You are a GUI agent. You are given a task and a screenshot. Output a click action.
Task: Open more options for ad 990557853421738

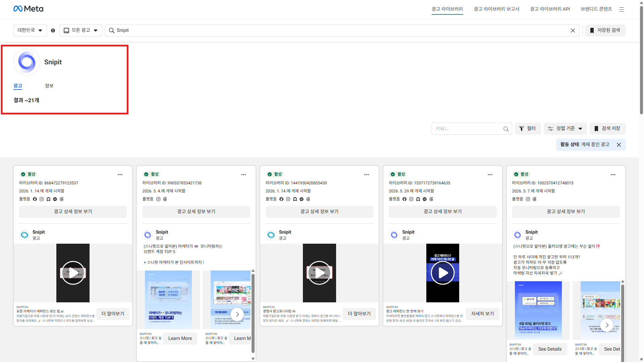(244, 175)
